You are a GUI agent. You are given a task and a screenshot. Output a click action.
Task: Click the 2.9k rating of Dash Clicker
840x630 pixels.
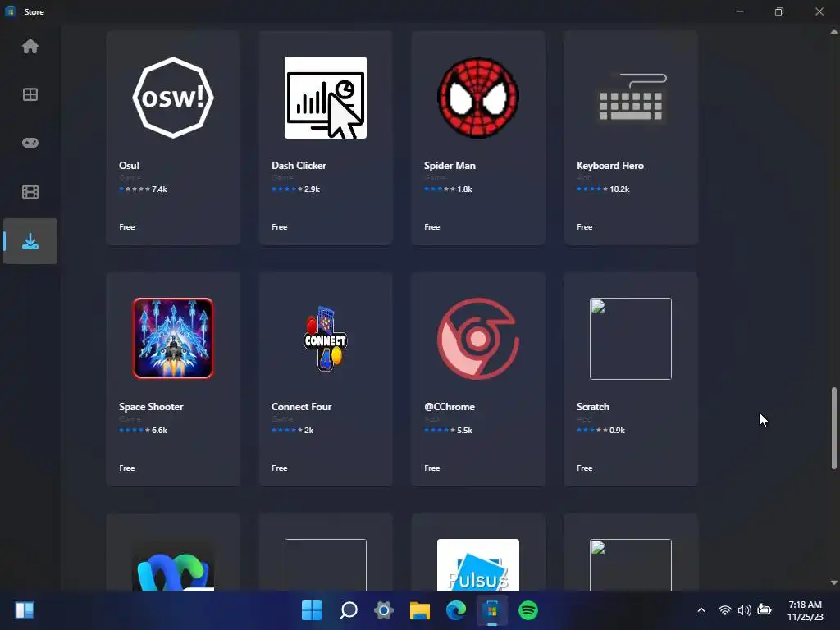coord(295,189)
